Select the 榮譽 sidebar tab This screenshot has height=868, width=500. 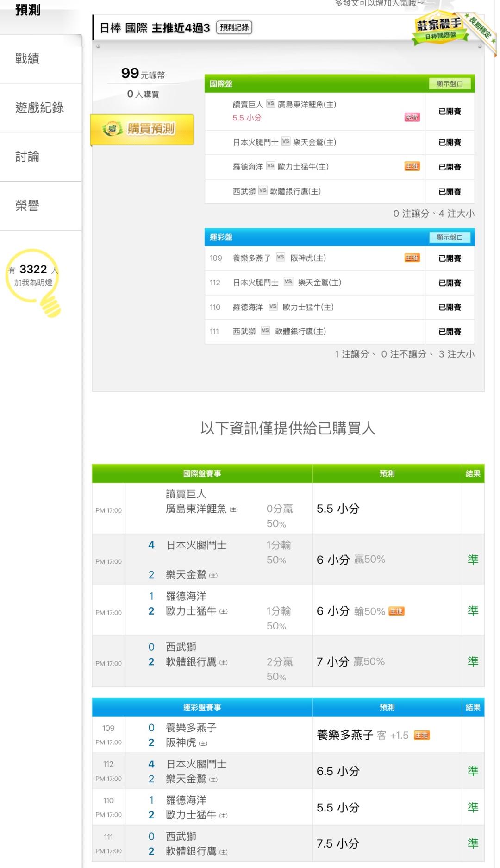click(x=27, y=206)
